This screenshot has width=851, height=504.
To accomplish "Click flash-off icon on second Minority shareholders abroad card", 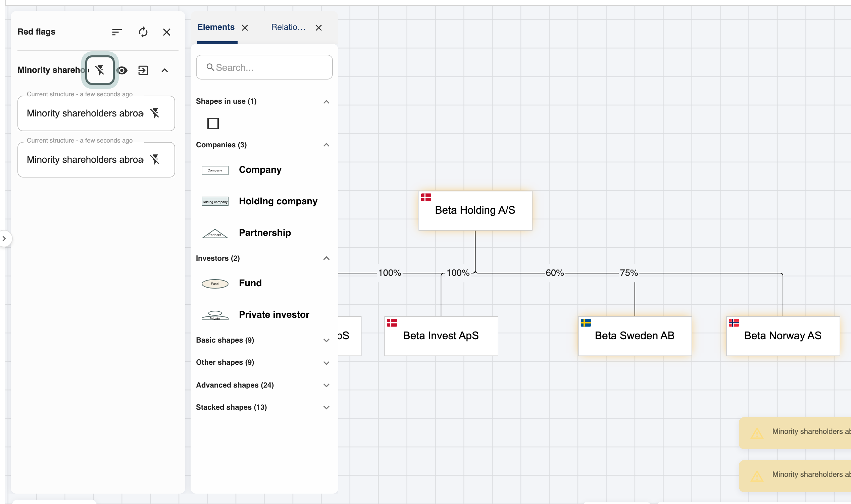I will pyautogui.click(x=155, y=159).
